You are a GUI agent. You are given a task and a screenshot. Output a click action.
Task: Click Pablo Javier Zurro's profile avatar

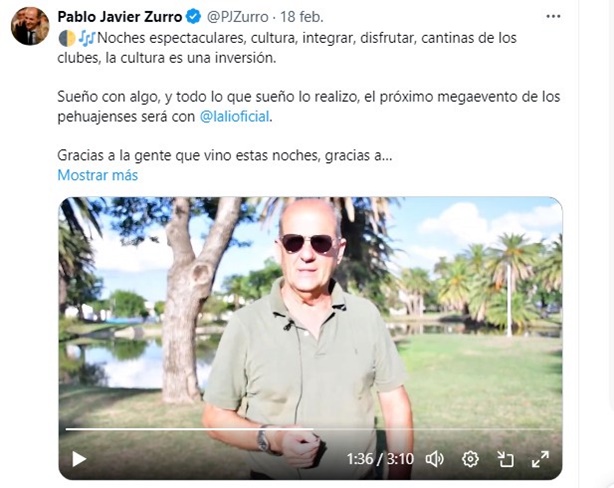click(x=30, y=26)
